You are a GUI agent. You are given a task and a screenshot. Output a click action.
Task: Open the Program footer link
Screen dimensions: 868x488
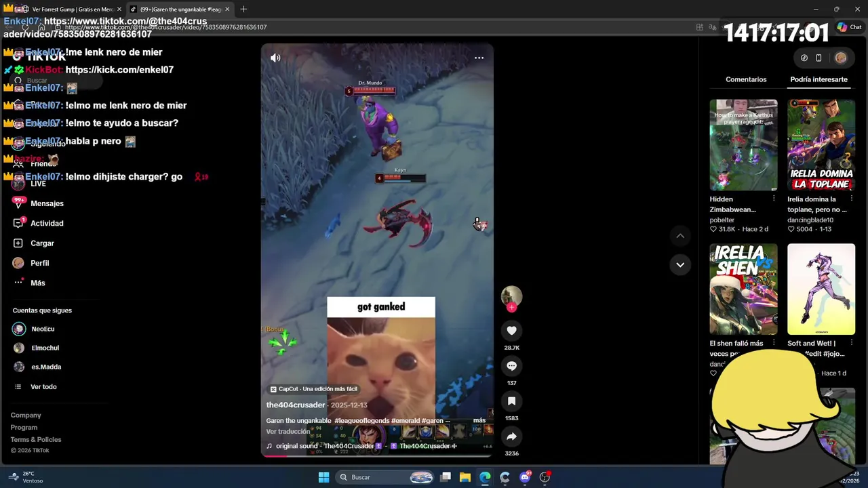click(x=24, y=427)
